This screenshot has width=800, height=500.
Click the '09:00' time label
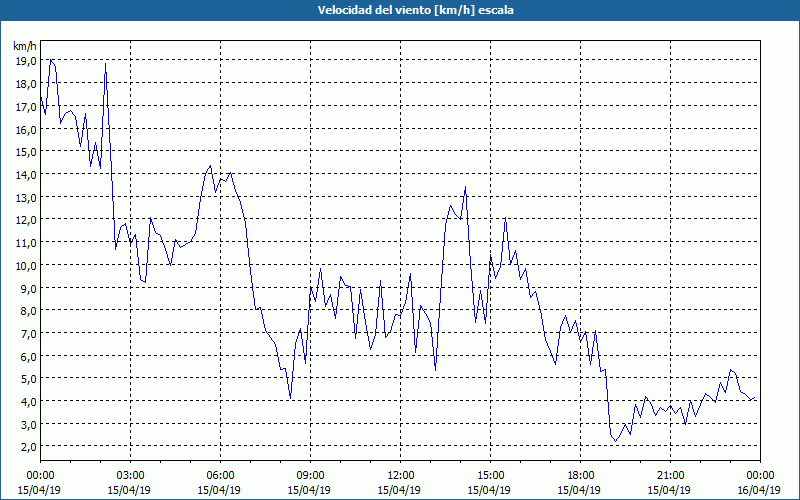tap(310, 476)
